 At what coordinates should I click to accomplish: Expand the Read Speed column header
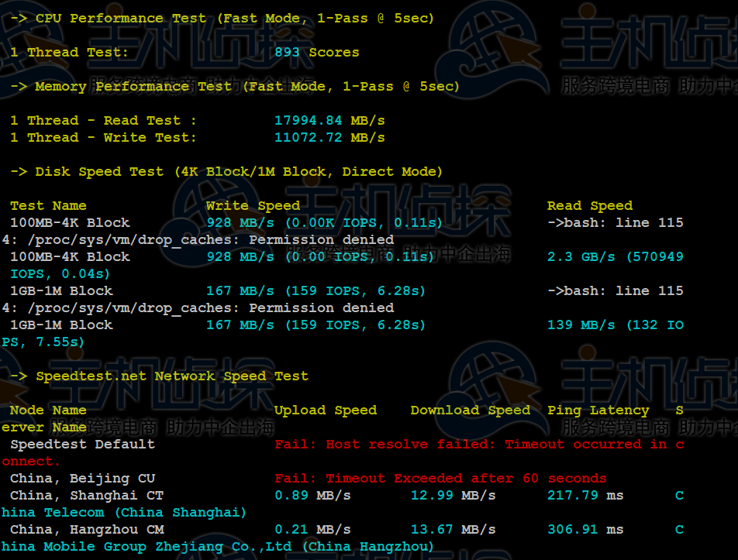(589, 205)
